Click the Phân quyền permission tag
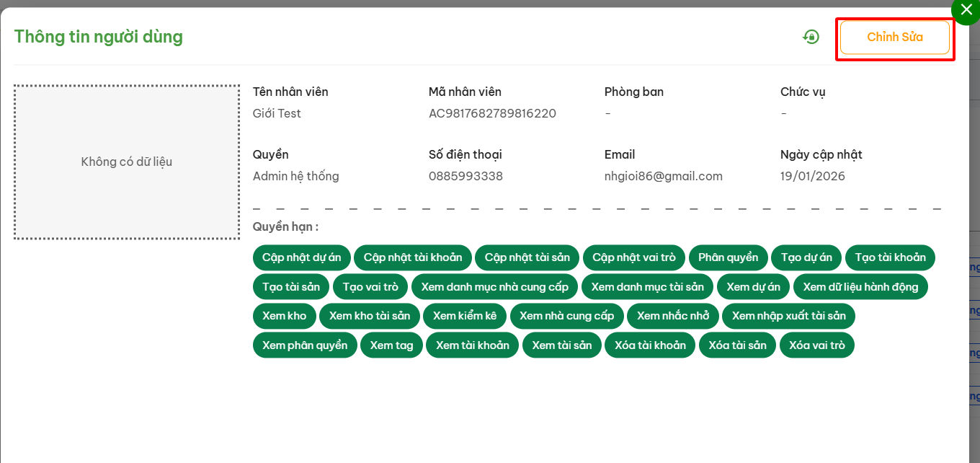 (x=728, y=257)
